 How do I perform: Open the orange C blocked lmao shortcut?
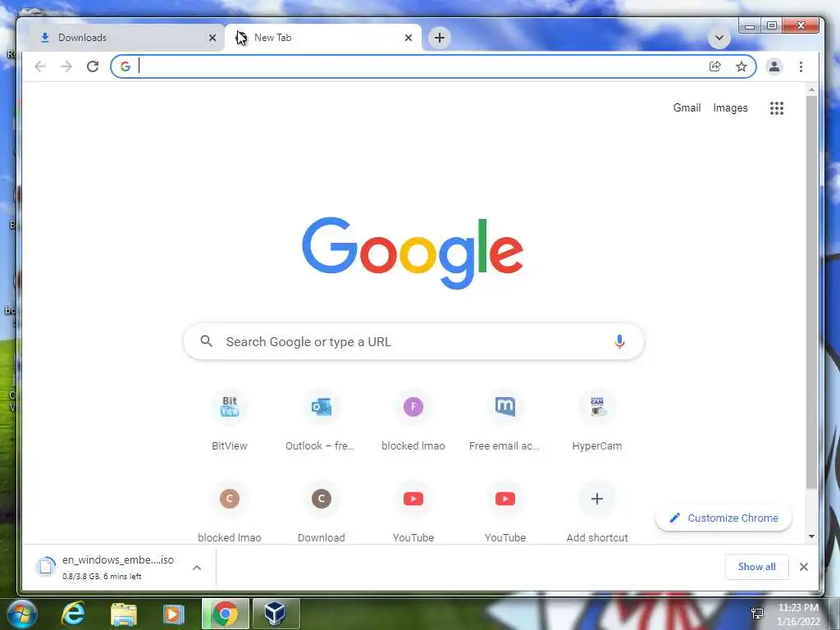[x=230, y=512]
